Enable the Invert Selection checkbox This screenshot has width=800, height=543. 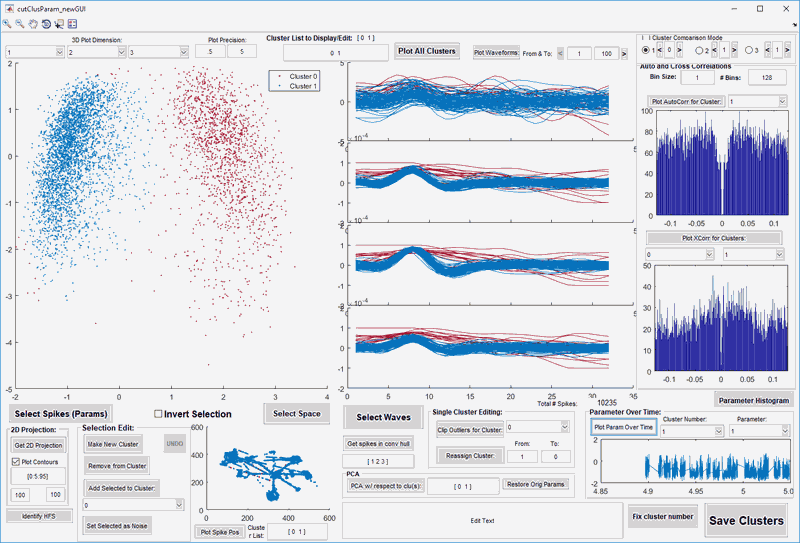click(159, 414)
